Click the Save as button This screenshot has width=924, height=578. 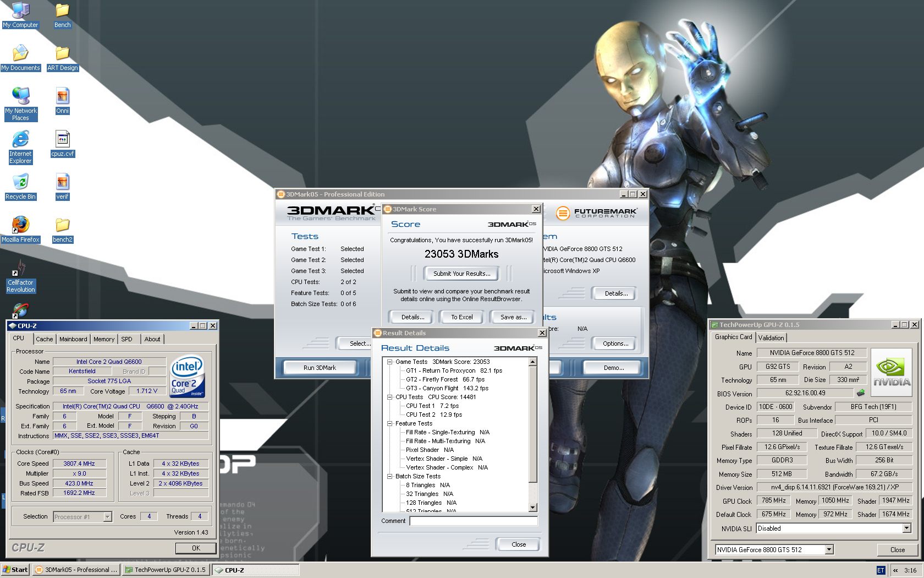(513, 317)
